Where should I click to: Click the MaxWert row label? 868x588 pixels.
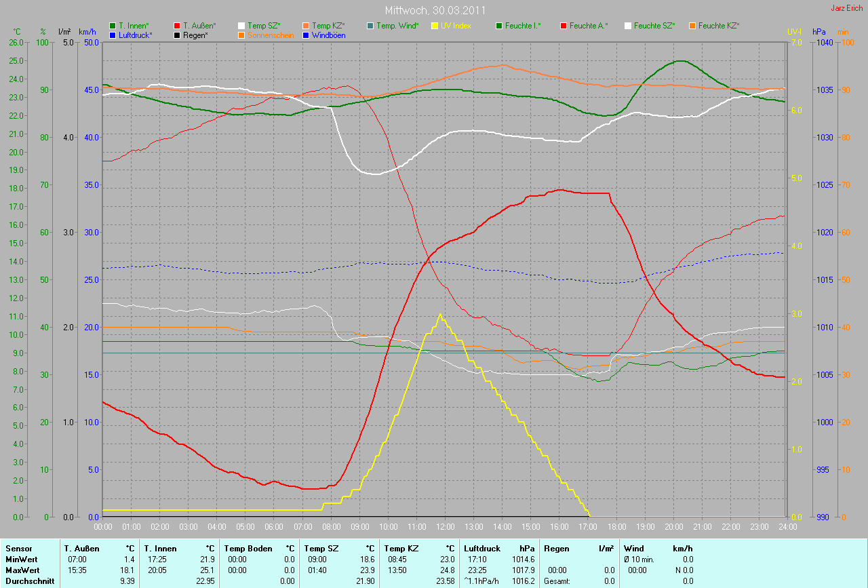(x=22, y=570)
